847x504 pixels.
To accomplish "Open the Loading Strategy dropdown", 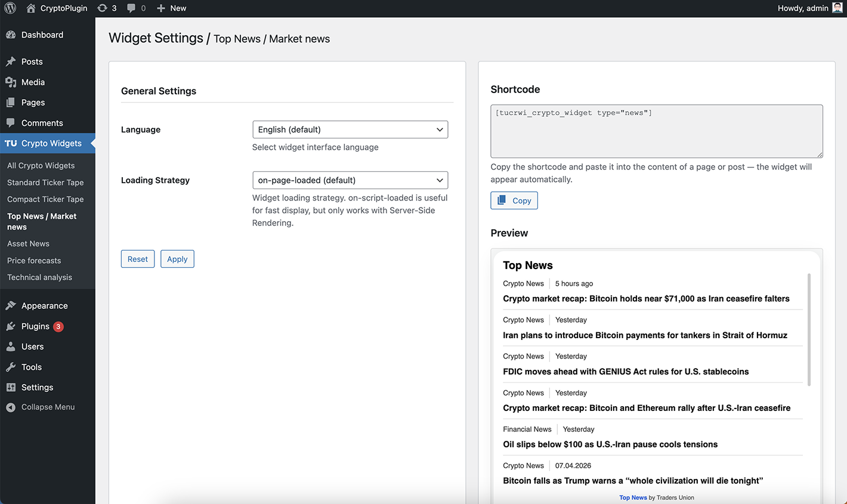I will tap(350, 180).
